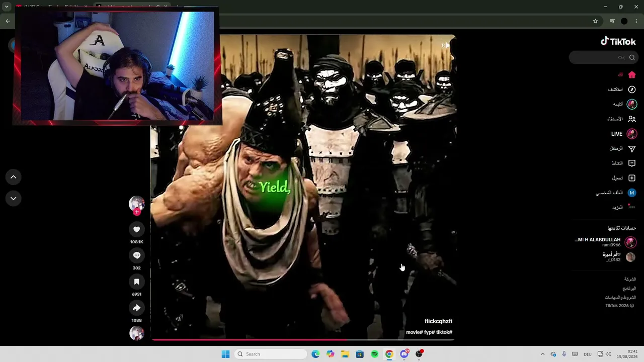Open the Upload plus icon
Image resolution: width=644 pixels, height=362 pixels.
click(632, 178)
